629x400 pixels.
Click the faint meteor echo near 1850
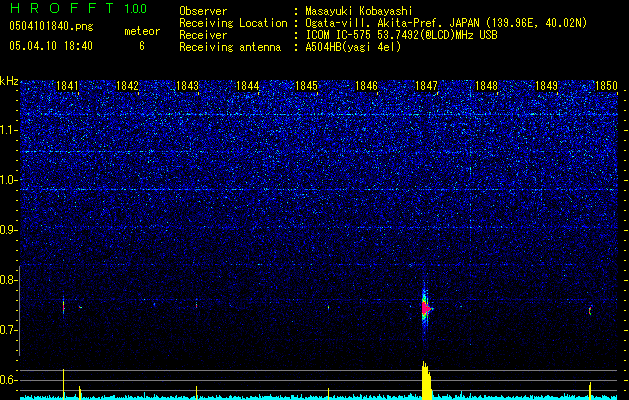coord(590,311)
